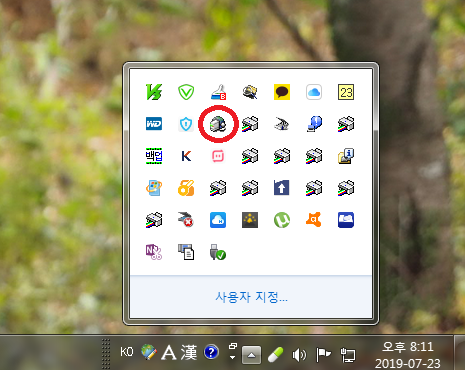
Task: Open the language bar options dropdown arrow
Action: tap(233, 357)
